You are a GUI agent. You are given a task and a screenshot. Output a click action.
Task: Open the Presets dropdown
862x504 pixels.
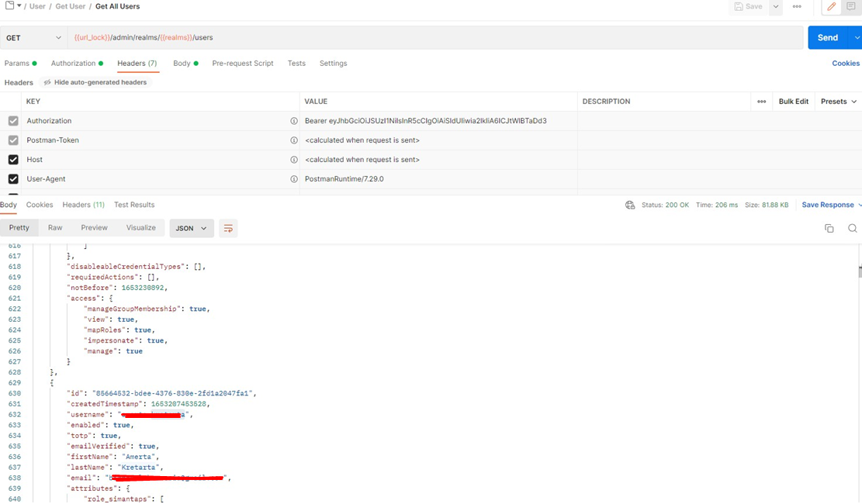pos(838,102)
